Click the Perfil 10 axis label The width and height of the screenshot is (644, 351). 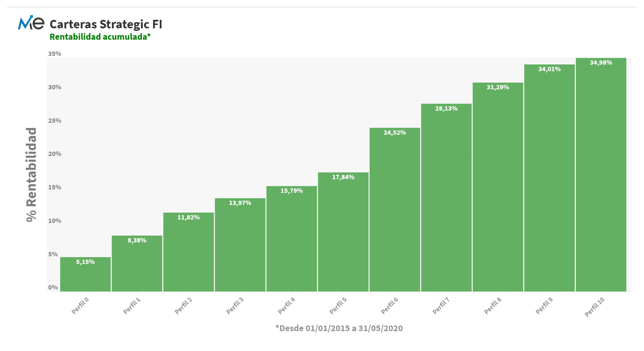click(x=595, y=307)
